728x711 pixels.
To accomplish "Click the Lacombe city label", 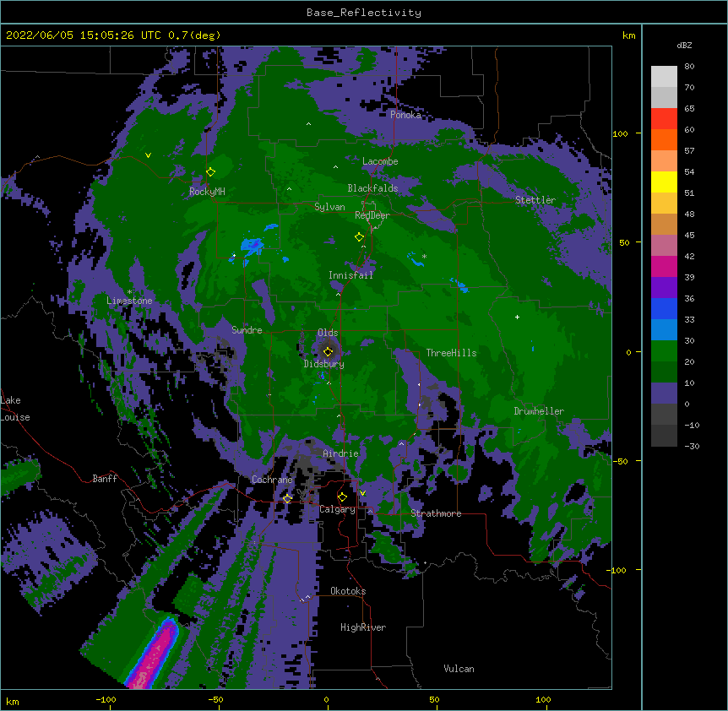I will click(x=380, y=161).
